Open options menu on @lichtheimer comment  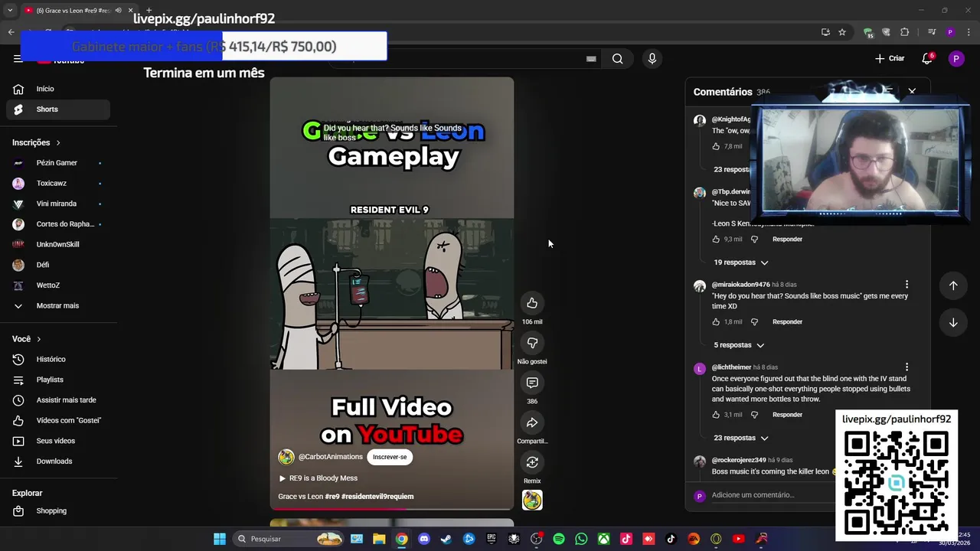click(906, 367)
